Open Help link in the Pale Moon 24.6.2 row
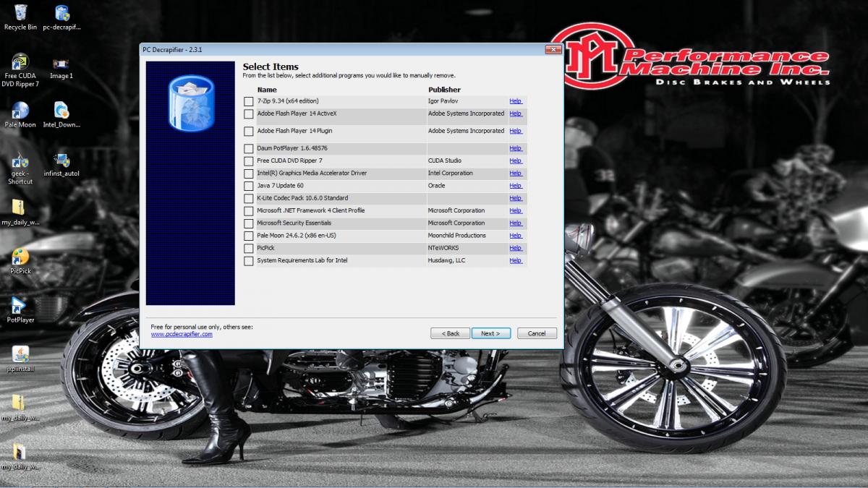This screenshot has width=868, height=488. pyautogui.click(x=515, y=236)
